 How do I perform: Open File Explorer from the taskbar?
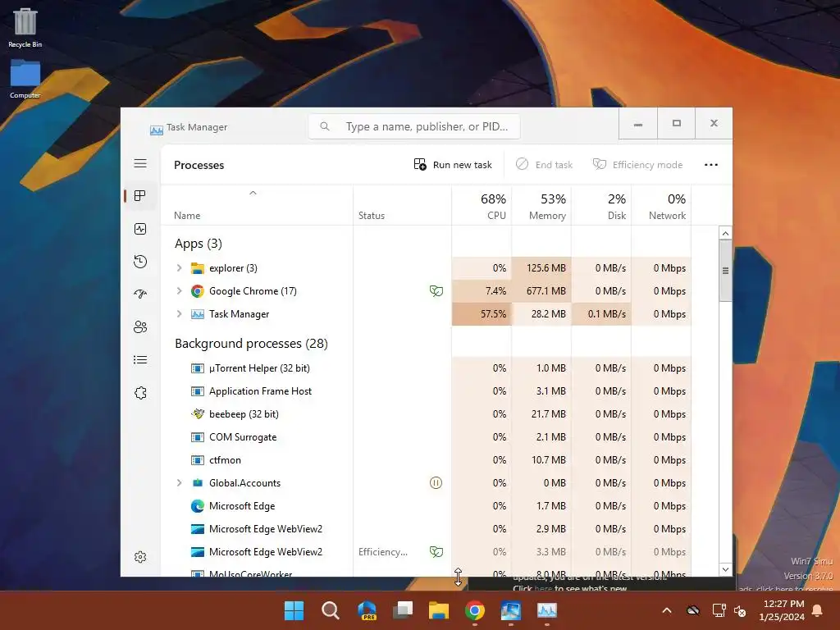coord(439,610)
